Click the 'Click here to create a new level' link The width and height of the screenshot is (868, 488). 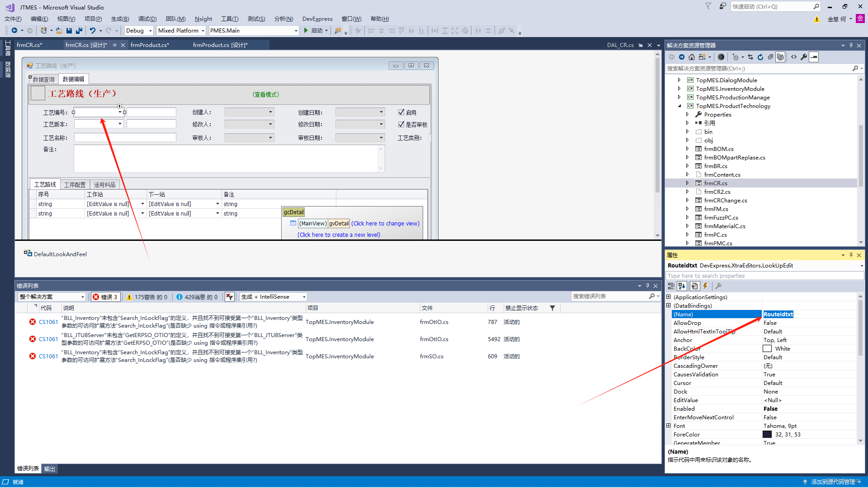tap(339, 235)
